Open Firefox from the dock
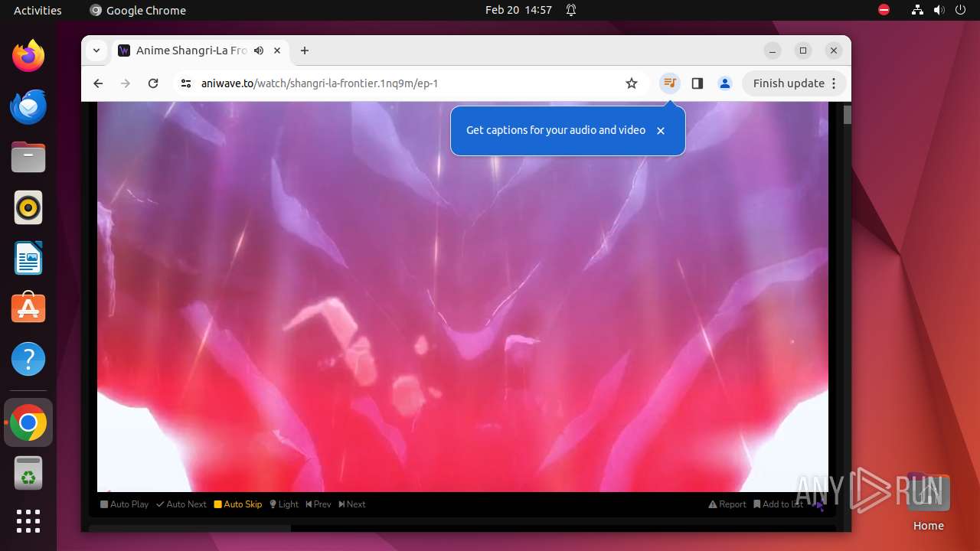 click(x=28, y=56)
